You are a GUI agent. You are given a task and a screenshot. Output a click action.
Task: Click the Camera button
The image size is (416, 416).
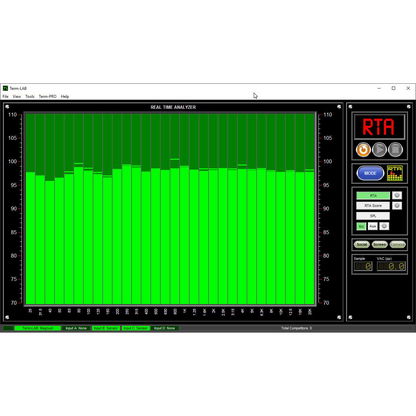click(x=398, y=245)
